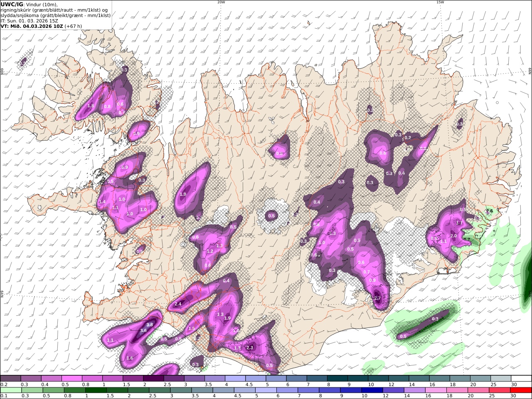Image resolution: width=532 pixels, height=399 pixels.
Task: Click the 'UWC/IG' title text
Action: pyautogui.click(x=12, y=4)
